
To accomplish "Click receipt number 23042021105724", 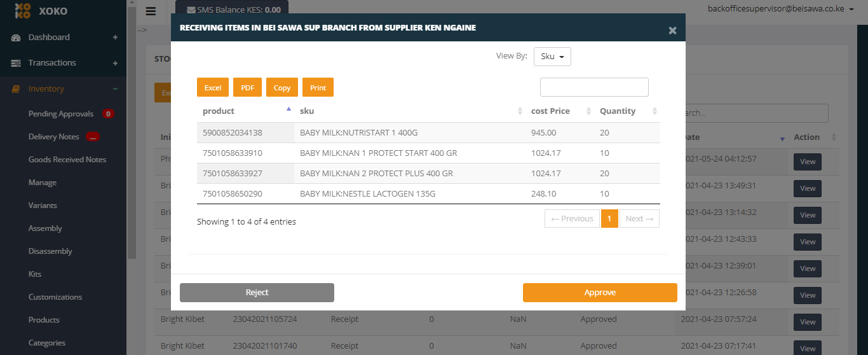I will click(264, 319).
